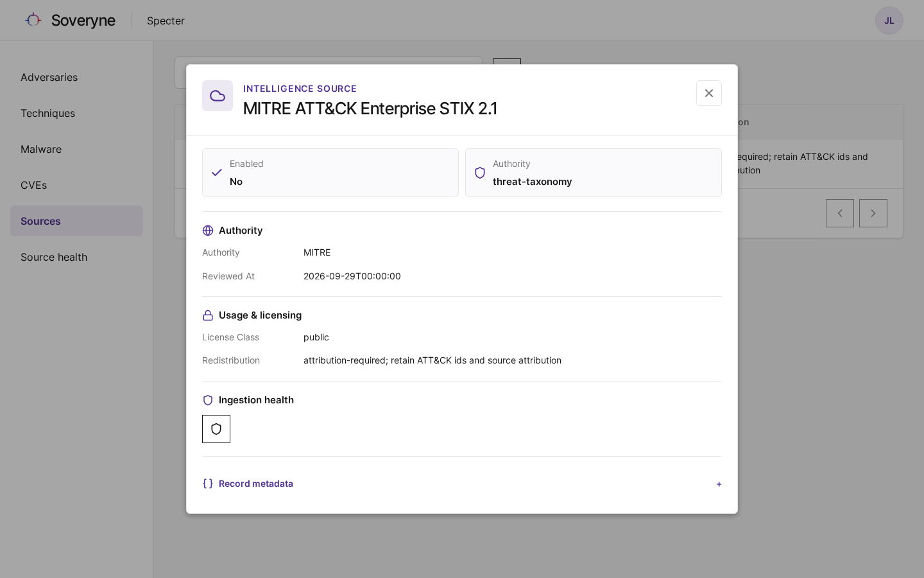Select Sources in the sidebar
The height and width of the screenshot is (578, 924).
click(x=76, y=221)
